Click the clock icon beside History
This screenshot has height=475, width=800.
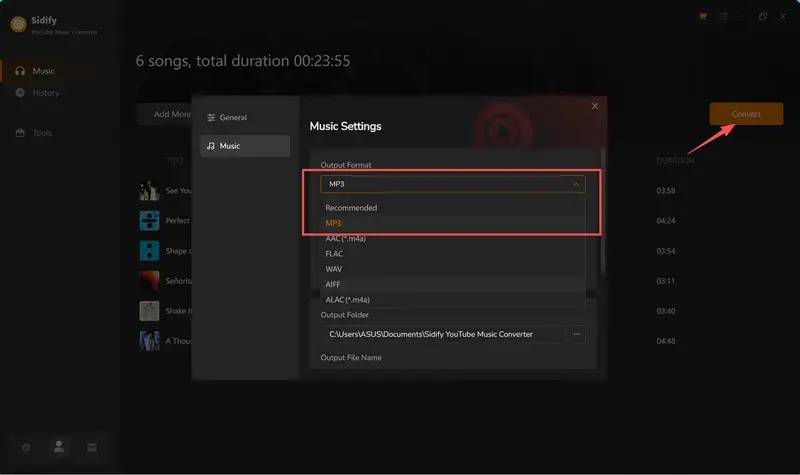(x=20, y=93)
